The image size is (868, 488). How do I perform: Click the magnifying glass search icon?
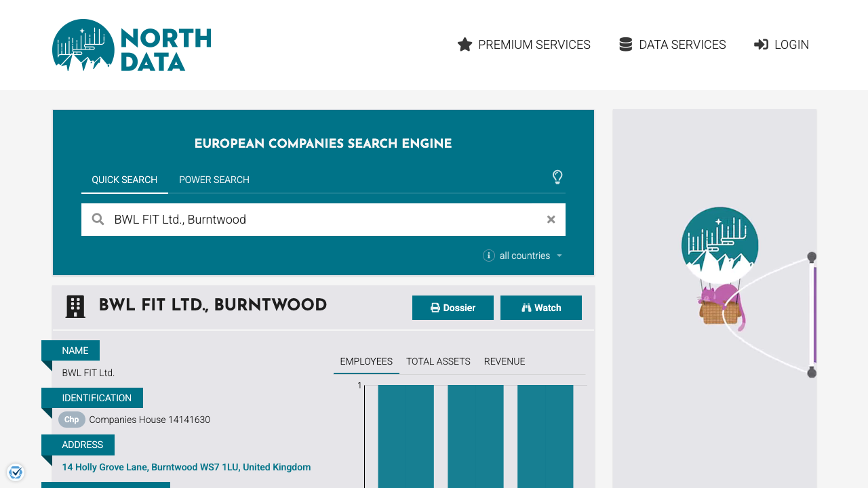coord(98,220)
